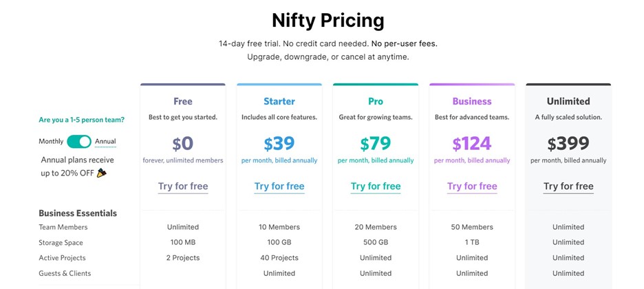The width and height of the screenshot is (644, 289).
Task: Click the Team Members feature row label
Action: (x=63, y=227)
